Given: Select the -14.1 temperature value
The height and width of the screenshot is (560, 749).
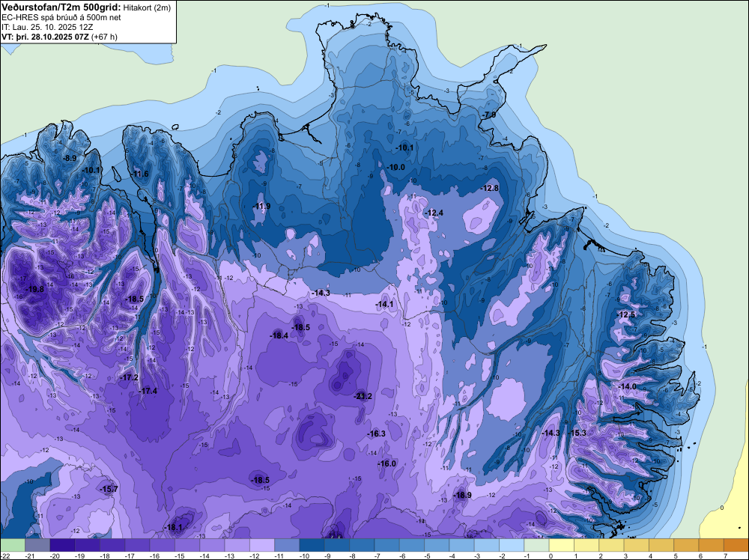Looking at the screenshot, I should pos(384,304).
